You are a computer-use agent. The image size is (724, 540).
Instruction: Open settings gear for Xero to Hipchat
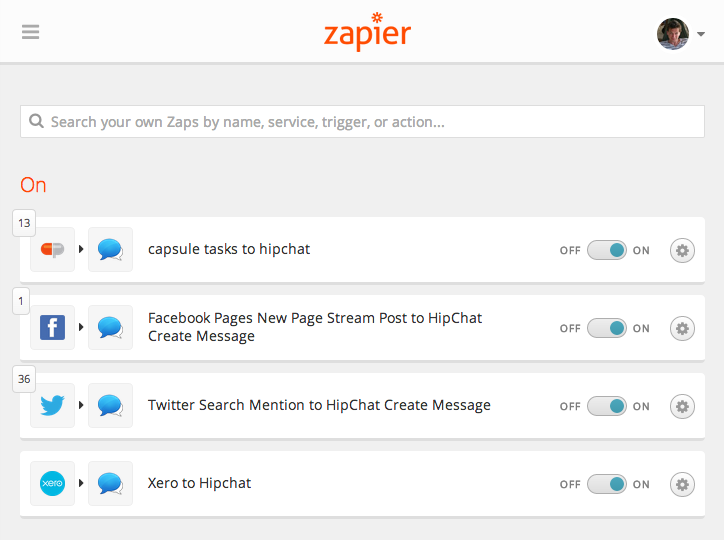coord(682,484)
